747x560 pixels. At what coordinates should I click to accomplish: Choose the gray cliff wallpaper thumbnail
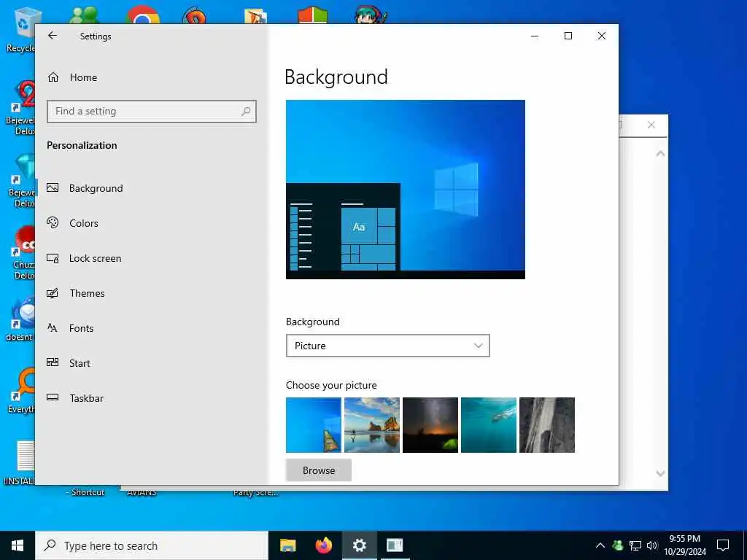pyautogui.click(x=547, y=425)
